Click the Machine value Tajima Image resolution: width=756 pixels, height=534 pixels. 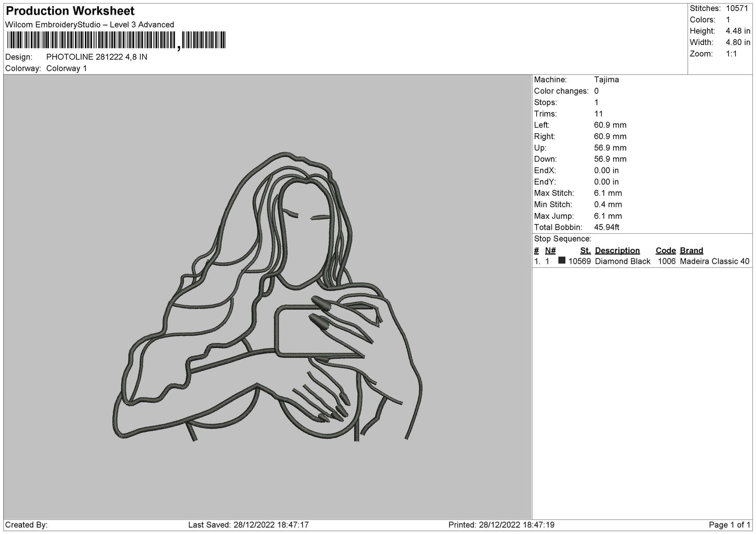coord(606,79)
